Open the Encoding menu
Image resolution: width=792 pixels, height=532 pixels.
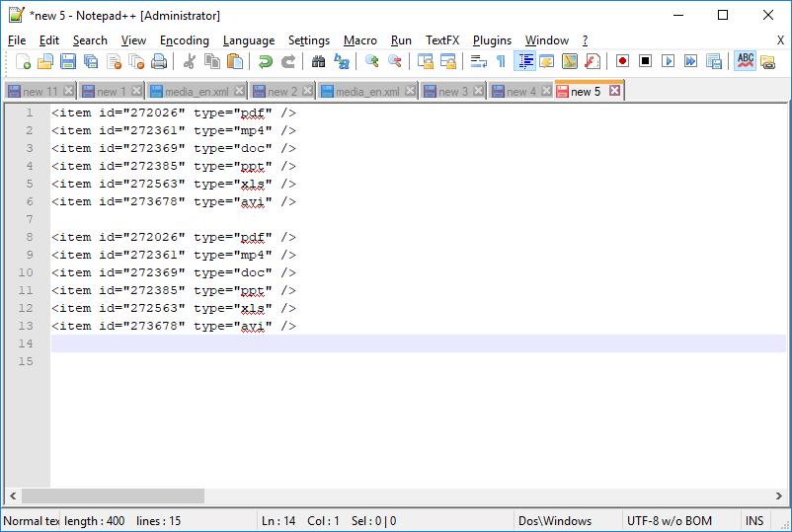(x=185, y=40)
